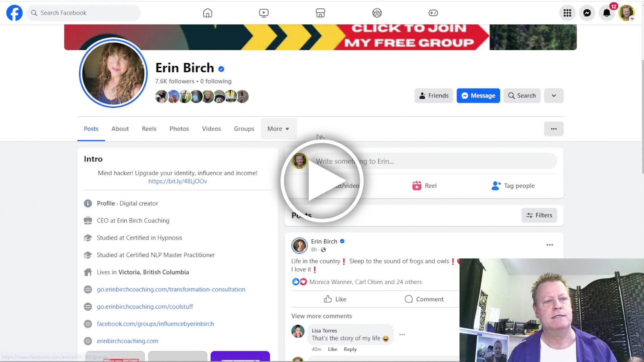The height and width of the screenshot is (362, 644).
Task: Click the Comment icon on Erin's post
Action: tap(409, 299)
